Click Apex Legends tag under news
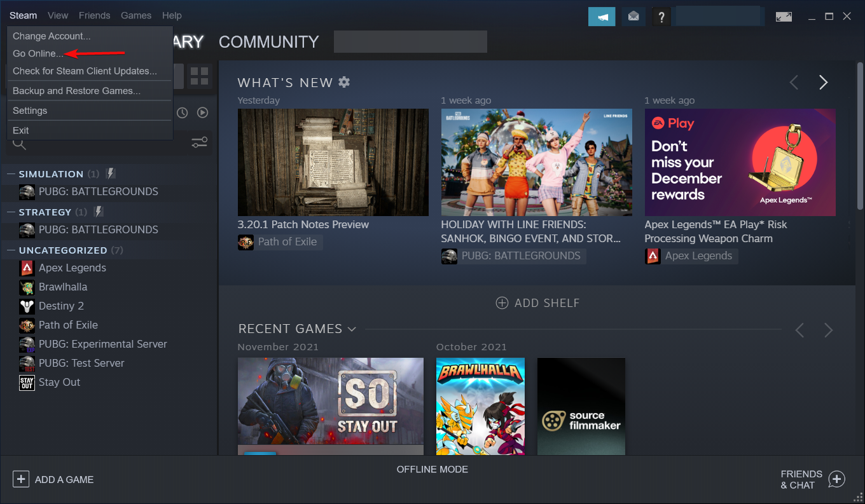 (x=691, y=256)
